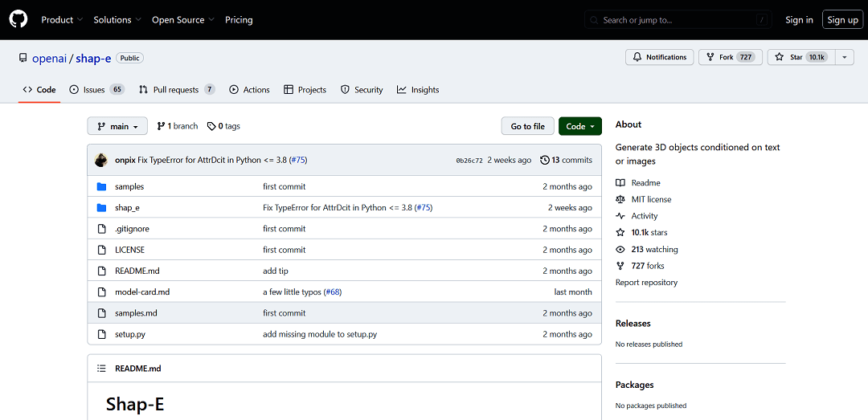Open the Pull requests tab
This screenshot has height=420, width=868.
[x=176, y=90]
